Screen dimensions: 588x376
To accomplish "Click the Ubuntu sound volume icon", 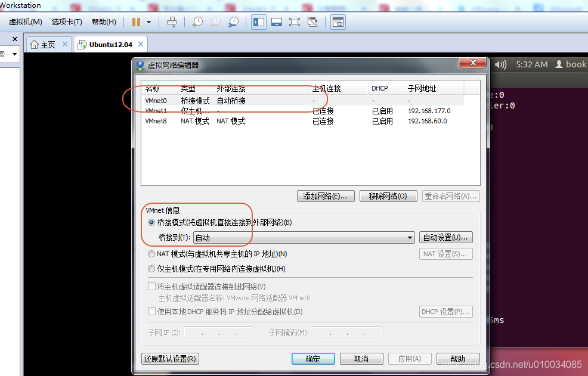I will click(500, 65).
